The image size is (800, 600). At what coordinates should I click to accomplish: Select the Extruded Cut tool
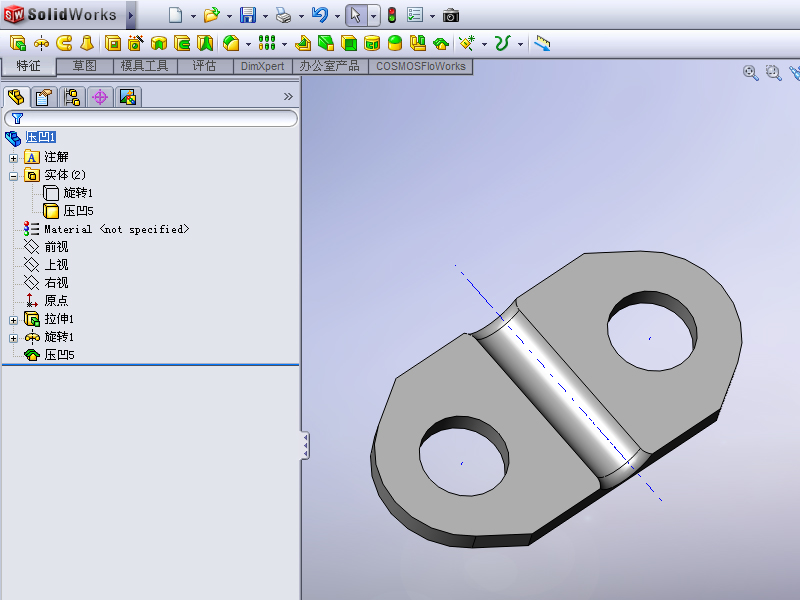click(x=113, y=43)
